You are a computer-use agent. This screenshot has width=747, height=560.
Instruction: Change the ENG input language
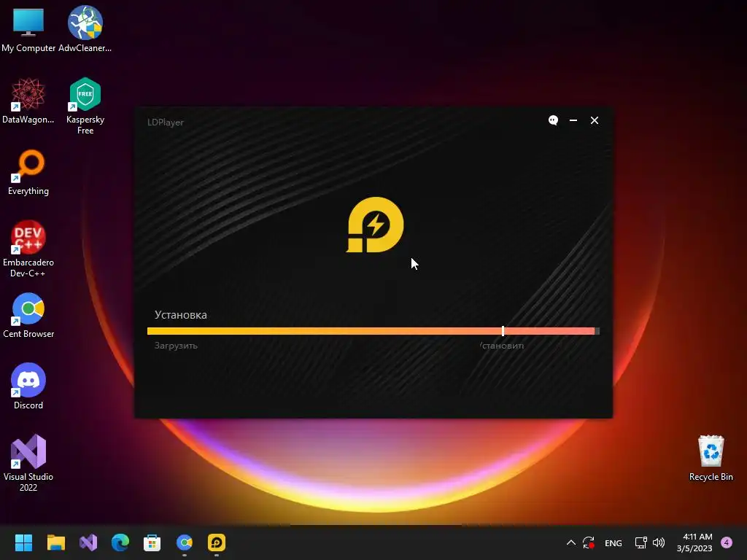point(613,542)
